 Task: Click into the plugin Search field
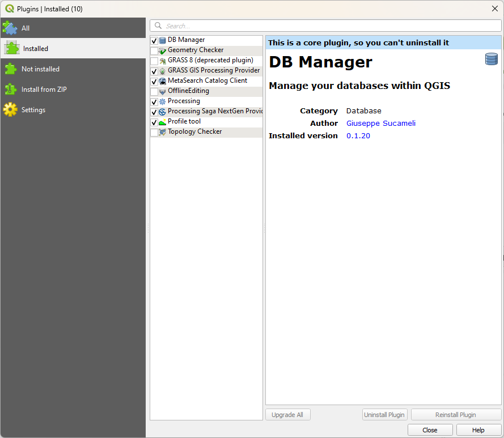click(329, 26)
